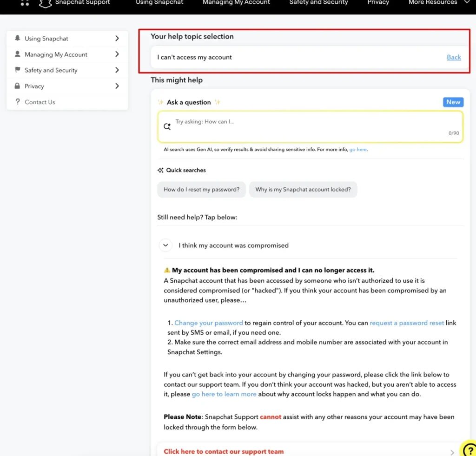The height and width of the screenshot is (456, 476).
Task: Click request a password reset link
Action: (407, 323)
